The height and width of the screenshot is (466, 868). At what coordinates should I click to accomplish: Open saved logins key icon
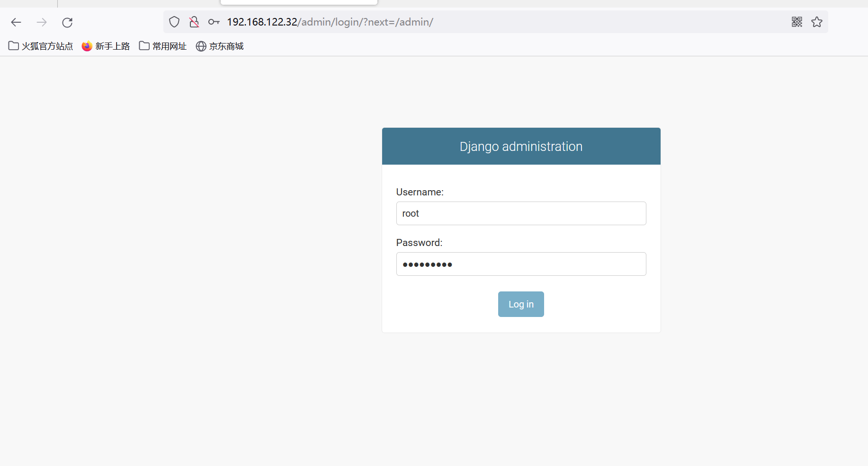point(214,22)
